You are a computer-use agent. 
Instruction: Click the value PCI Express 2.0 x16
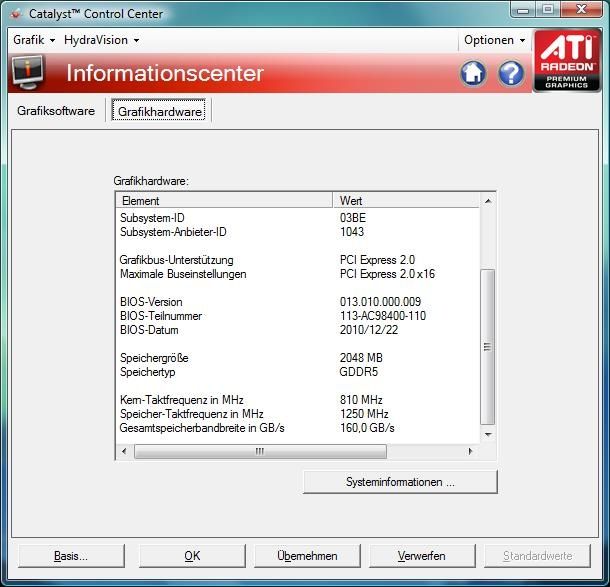pyautogui.click(x=387, y=274)
